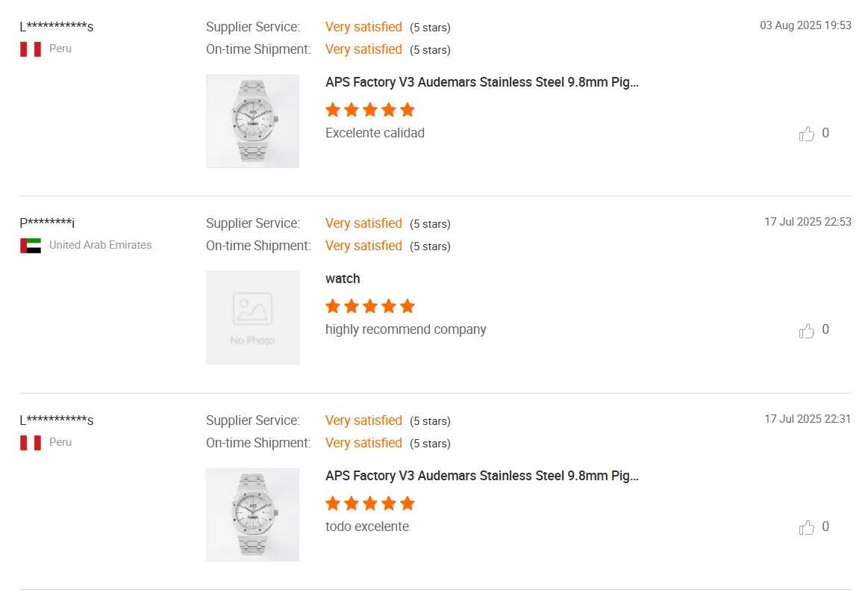Open the "watch" product title link
The width and height of the screenshot is (868, 593).
pyautogui.click(x=343, y=279)
